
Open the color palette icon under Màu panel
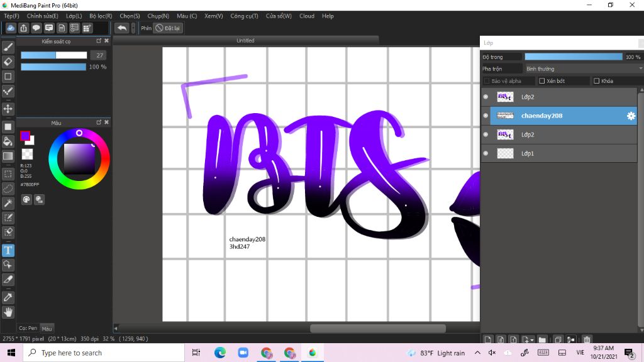(26, 199)
